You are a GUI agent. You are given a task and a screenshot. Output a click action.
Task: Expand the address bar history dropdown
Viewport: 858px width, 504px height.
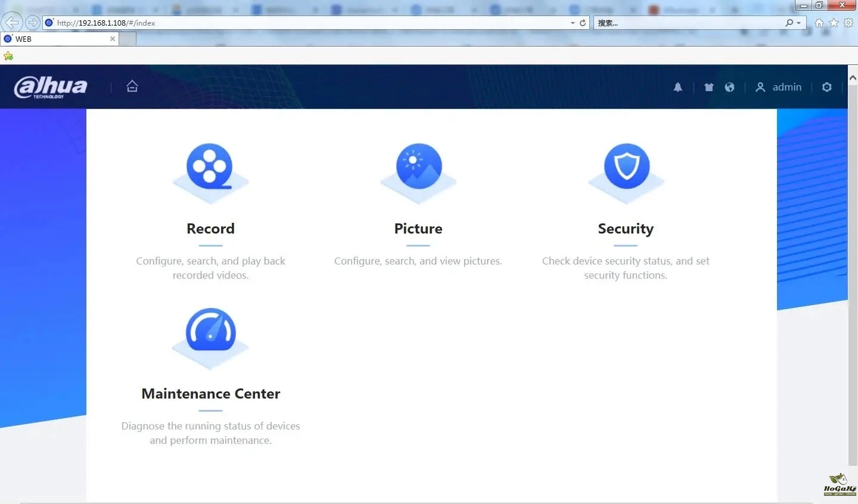573,23
